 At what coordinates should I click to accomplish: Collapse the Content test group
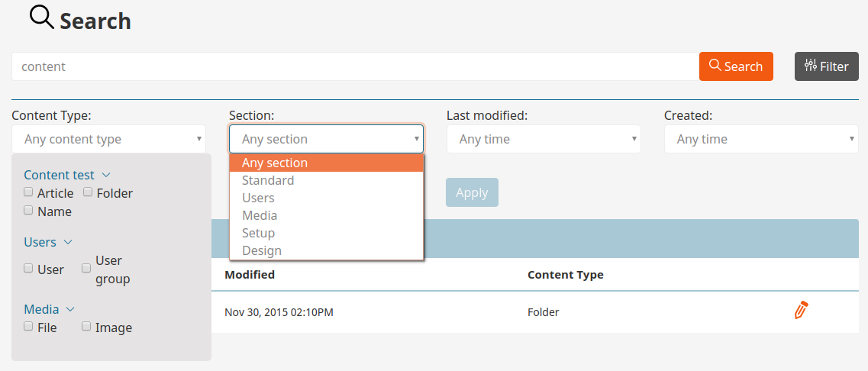[106, 175]
